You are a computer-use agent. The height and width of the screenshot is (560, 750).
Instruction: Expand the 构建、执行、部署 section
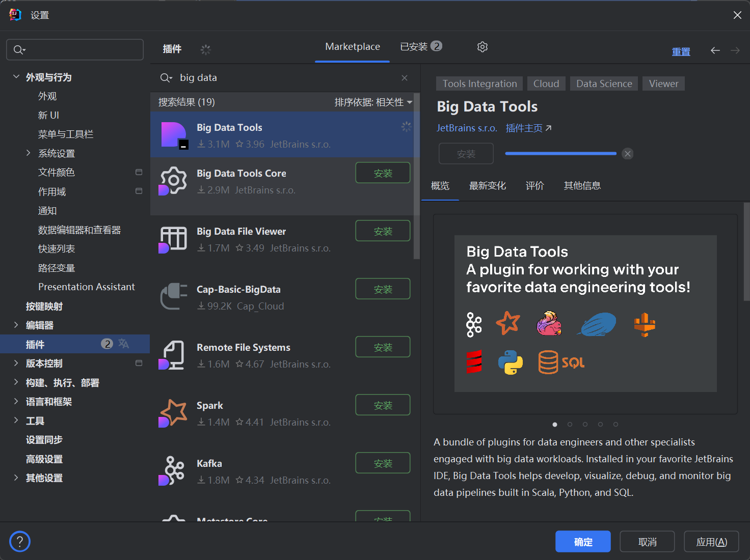click(x=16, y=382)
